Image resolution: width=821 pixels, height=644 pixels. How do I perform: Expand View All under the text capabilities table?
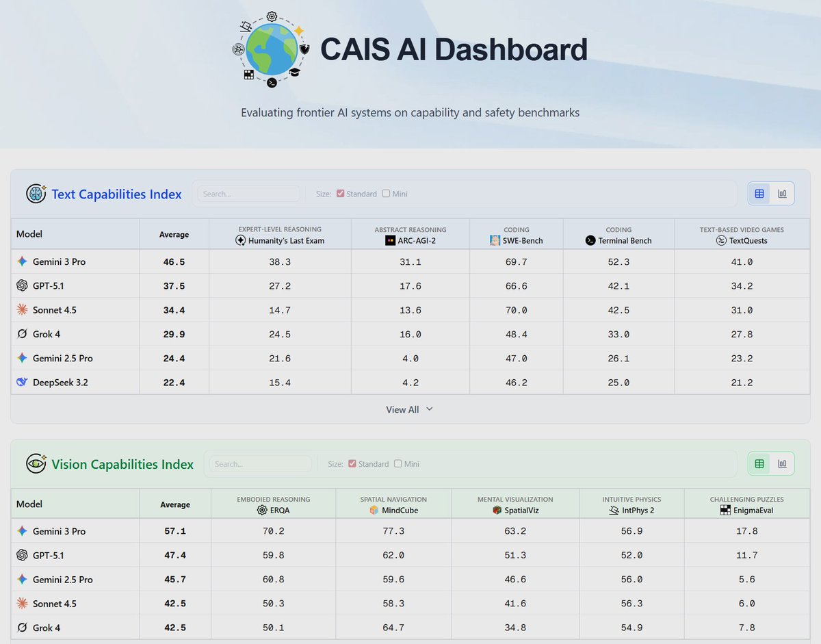point(408,409)
